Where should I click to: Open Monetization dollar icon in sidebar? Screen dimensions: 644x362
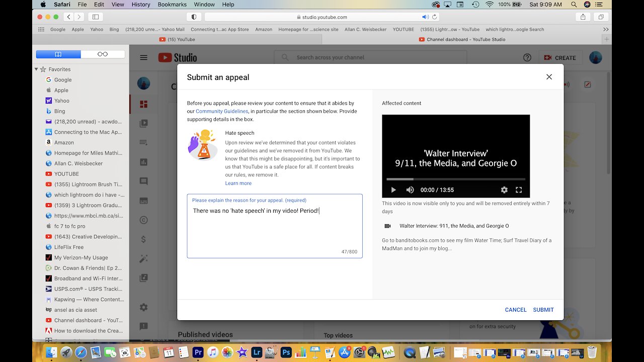(x=144, y=239)
